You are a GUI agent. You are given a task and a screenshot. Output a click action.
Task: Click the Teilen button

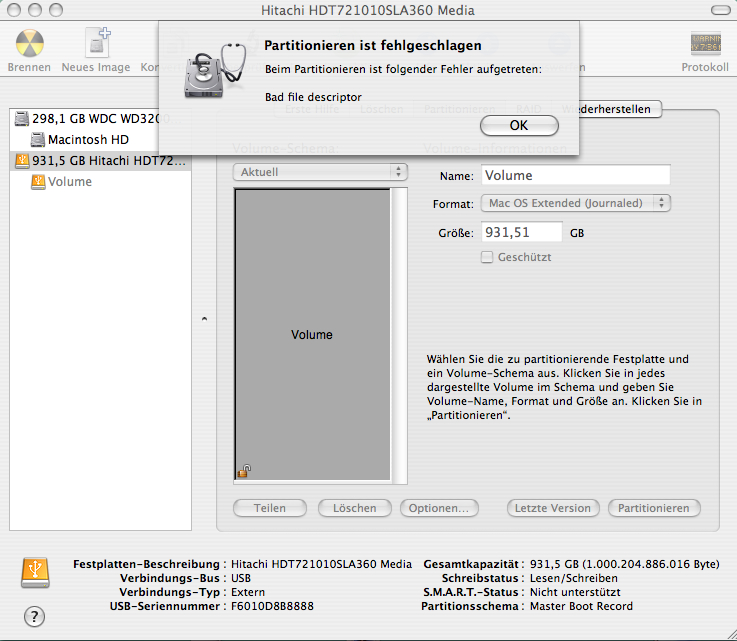(x=270, y=508)
